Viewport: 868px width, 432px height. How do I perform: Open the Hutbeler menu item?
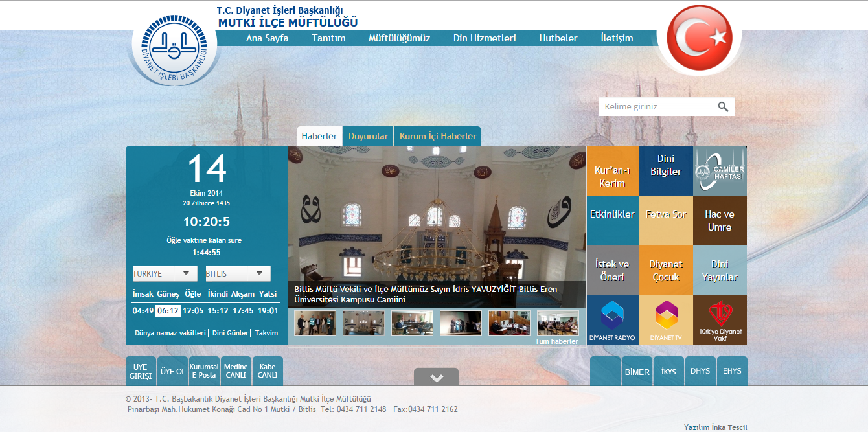558,38
